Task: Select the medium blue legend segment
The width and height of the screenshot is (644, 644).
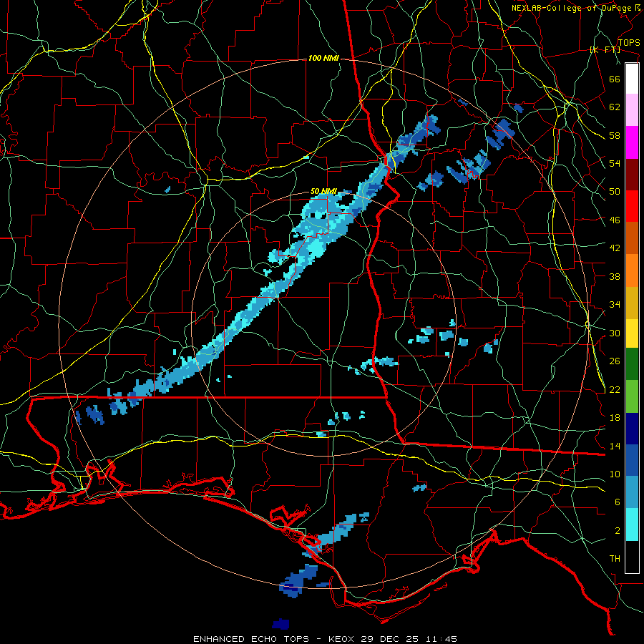Action: (x=632, y=461)
